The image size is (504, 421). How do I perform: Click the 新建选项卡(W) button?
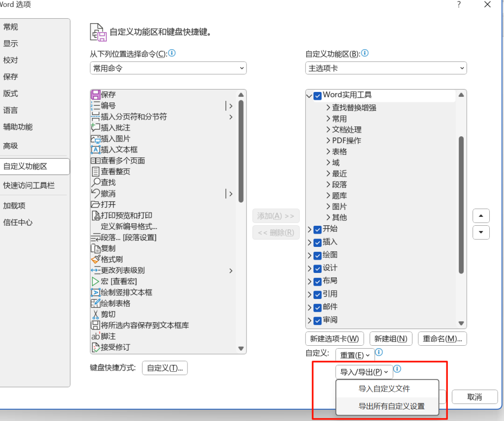tap(334, 338)
